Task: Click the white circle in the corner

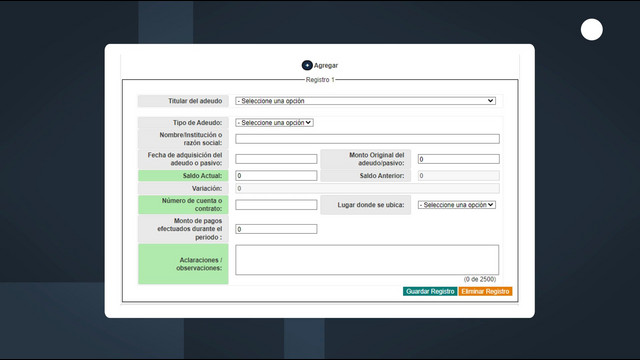Action: pos(591,29)
